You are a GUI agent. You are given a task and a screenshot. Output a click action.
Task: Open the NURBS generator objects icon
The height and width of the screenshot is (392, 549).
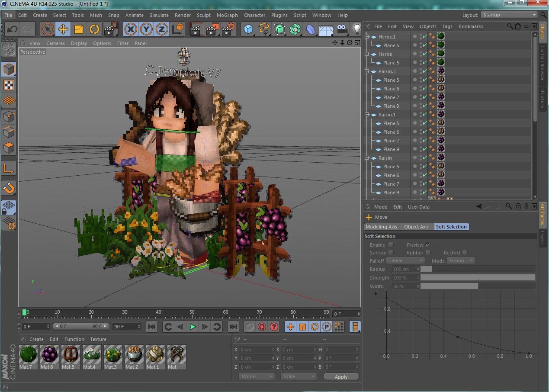(x=280, y=29)
